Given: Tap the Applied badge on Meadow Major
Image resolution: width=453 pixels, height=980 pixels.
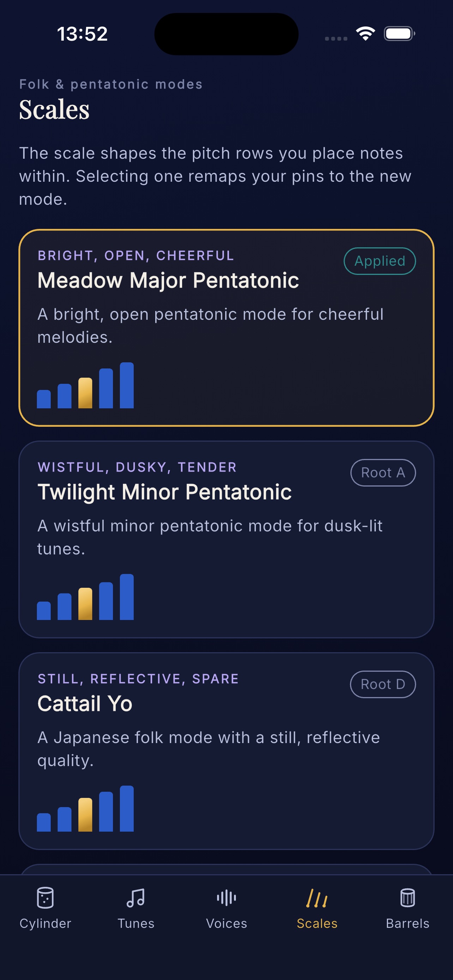Looking at the screenshot, I should pos(380,261).
